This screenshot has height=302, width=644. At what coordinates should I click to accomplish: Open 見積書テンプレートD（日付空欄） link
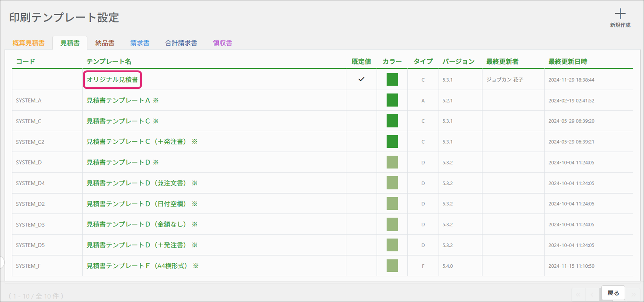(137, 204)
